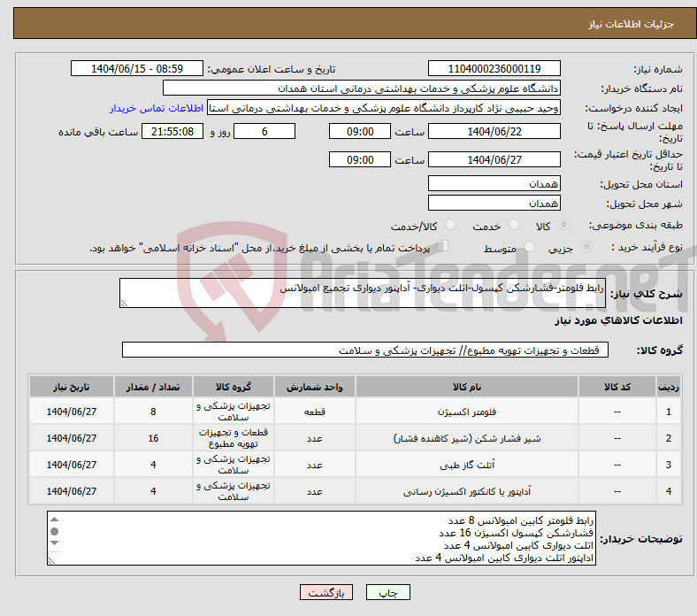Click the تاریخ نیاز column header

pos(71,388)
